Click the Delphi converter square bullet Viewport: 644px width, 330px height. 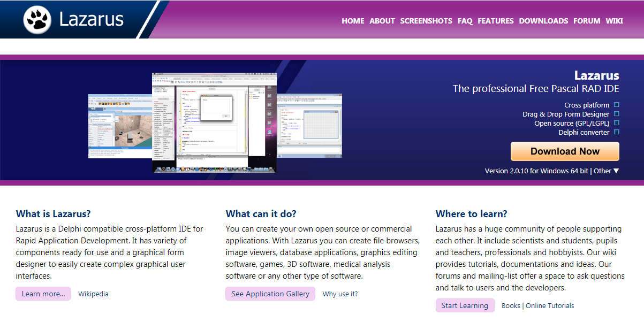[616, 132]
